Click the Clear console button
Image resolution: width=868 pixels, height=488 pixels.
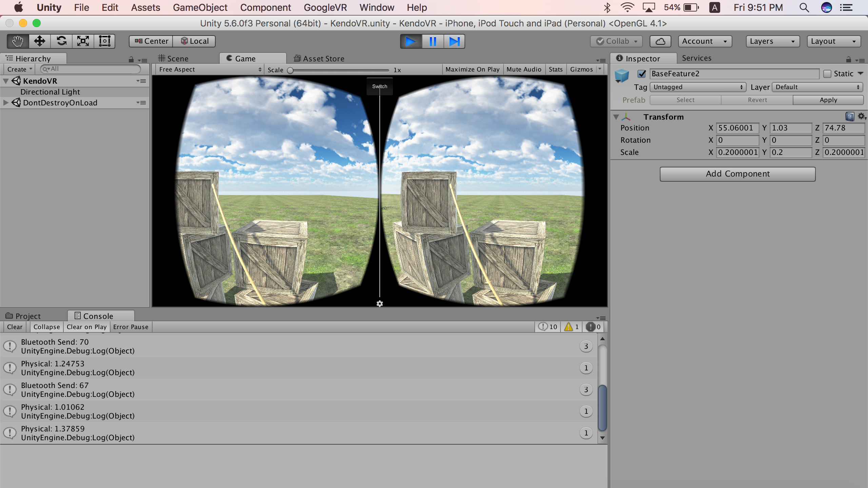click(x=15, y=327)
